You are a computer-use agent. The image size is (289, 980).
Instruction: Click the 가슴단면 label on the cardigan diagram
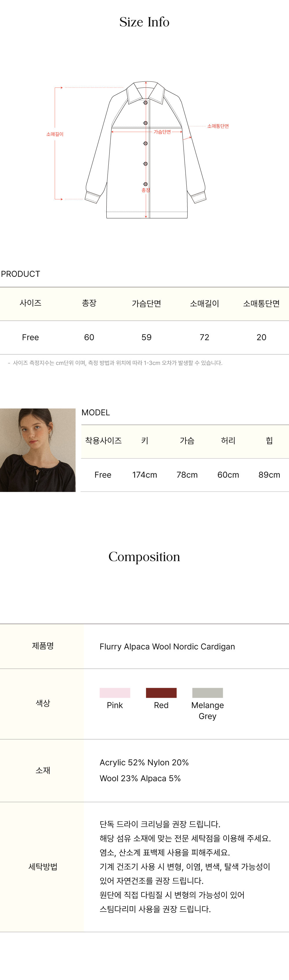[162, 132]
